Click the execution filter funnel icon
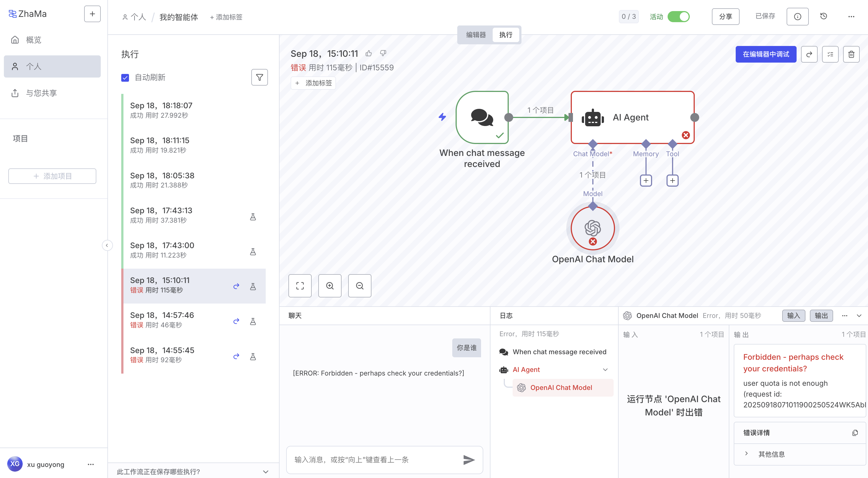This screenshot has width=868, height=478. (x=259, y=78)
